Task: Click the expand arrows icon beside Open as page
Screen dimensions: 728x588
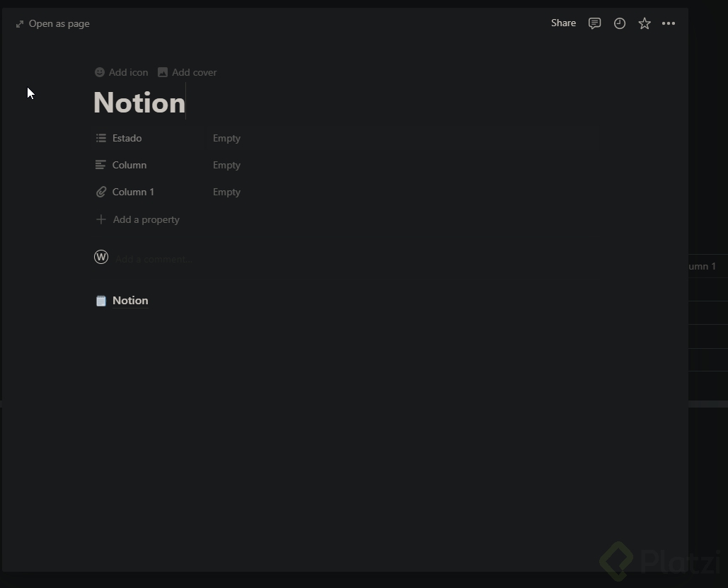Action: coord(20,23)
